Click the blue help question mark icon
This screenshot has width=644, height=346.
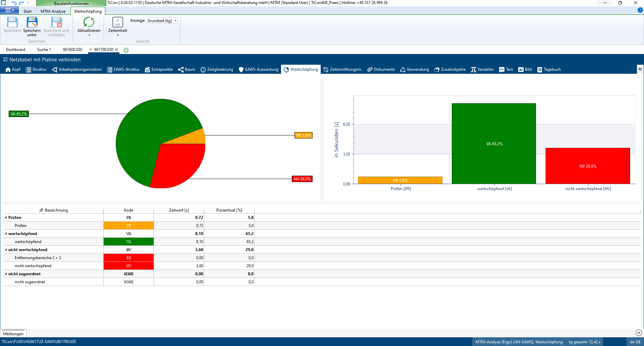pos(640,10)
